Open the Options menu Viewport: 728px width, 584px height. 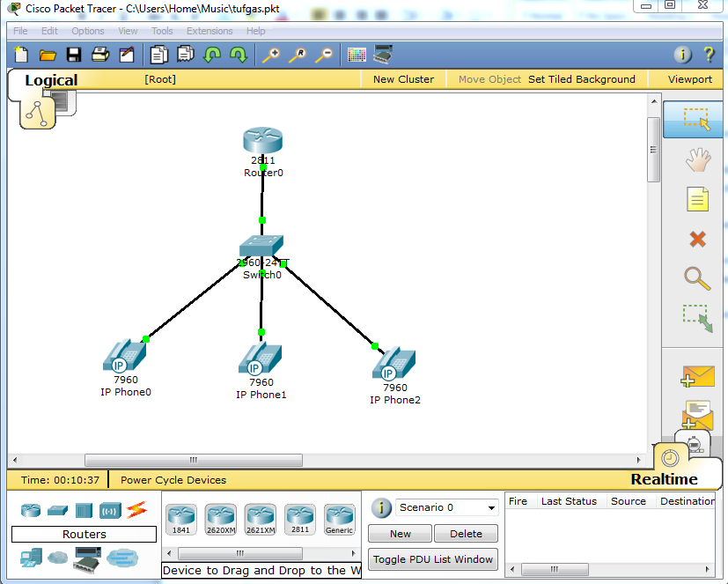pos(88,31)
